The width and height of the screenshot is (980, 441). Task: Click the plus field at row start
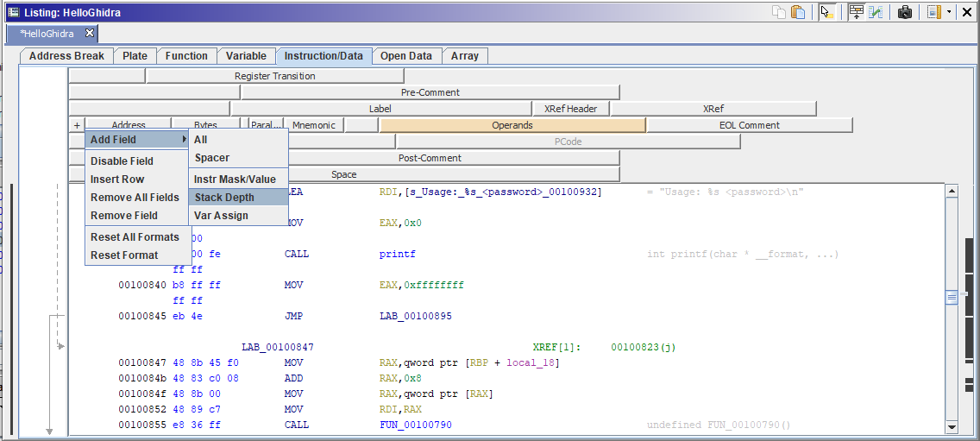point(77,125)
